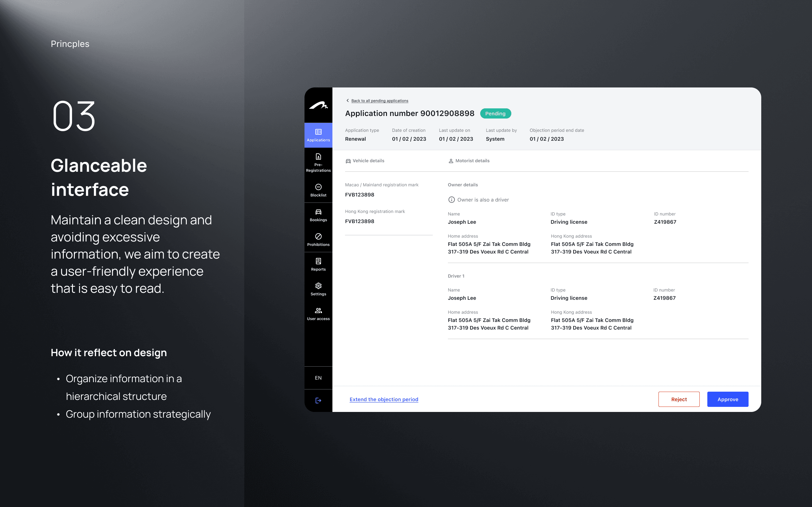Switch language via EN selector

[x=318, y=378]
